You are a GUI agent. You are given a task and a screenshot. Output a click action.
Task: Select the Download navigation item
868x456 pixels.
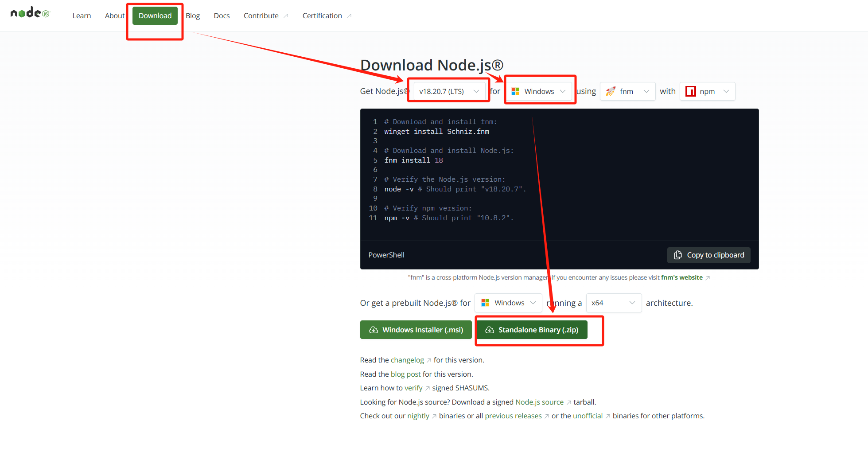(155, 15)
